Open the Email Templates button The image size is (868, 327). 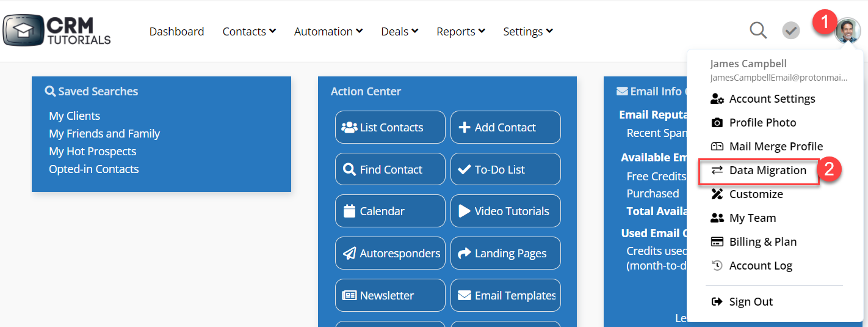[x=505, y=295]
